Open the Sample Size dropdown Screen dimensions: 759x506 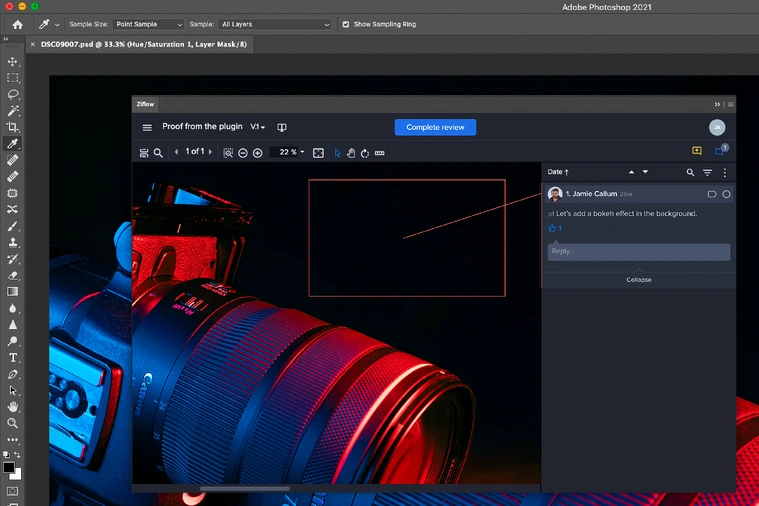(149, 24)
